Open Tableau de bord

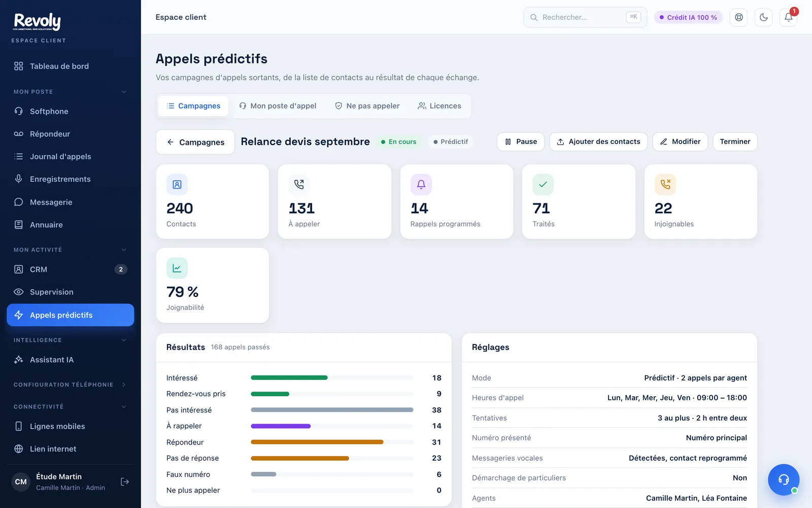coord(71,66)
